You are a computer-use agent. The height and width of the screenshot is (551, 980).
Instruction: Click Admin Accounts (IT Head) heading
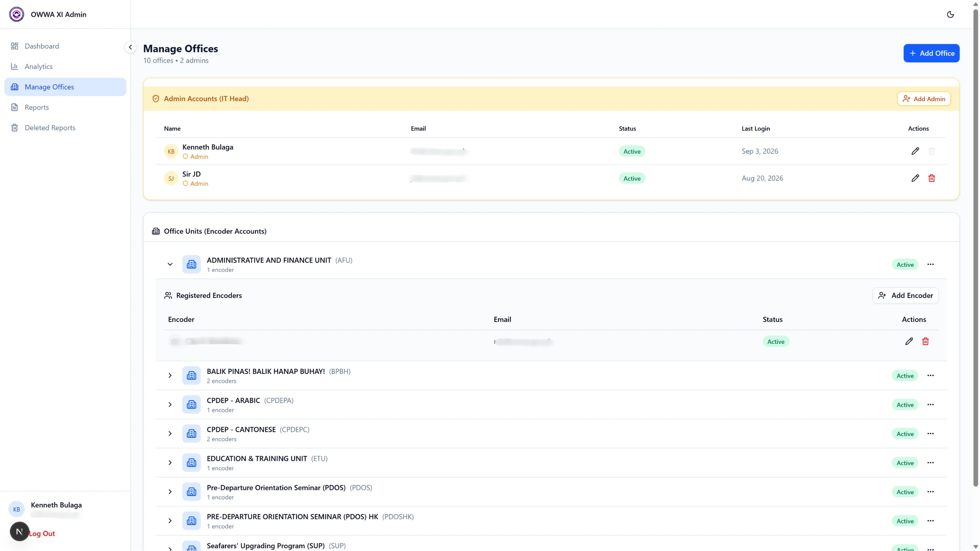click(206, 99)
